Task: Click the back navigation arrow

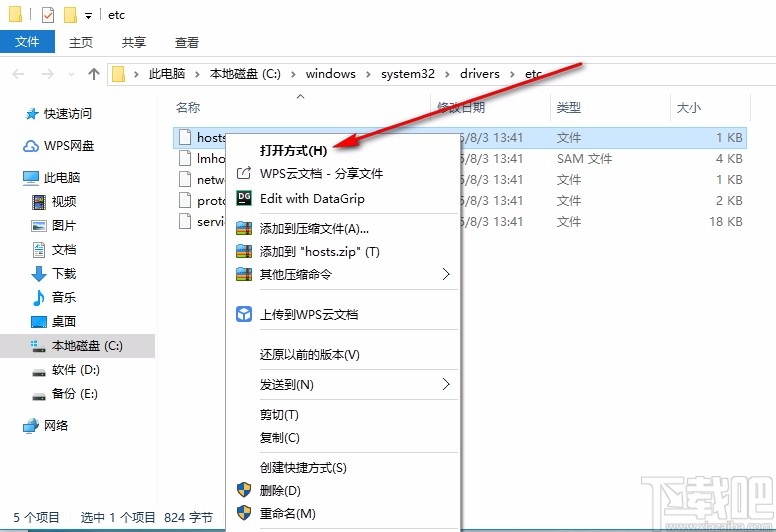Action: pyautogui.click(x=18, y=74)
